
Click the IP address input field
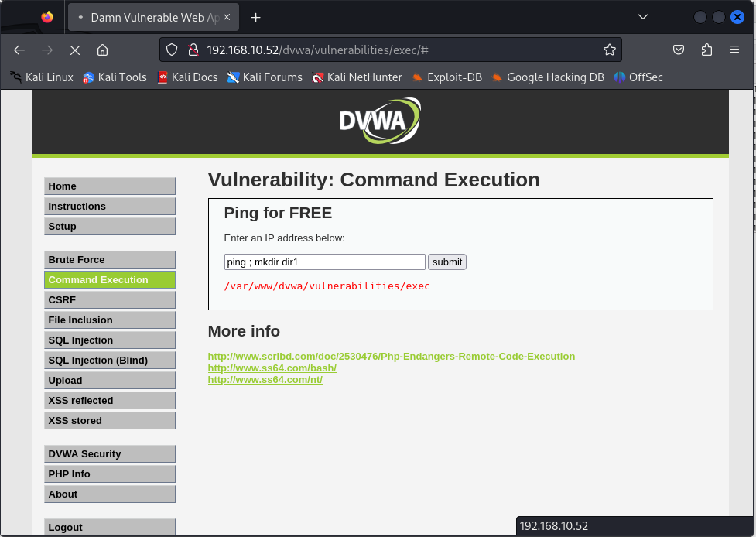click(x=324, y=262)
